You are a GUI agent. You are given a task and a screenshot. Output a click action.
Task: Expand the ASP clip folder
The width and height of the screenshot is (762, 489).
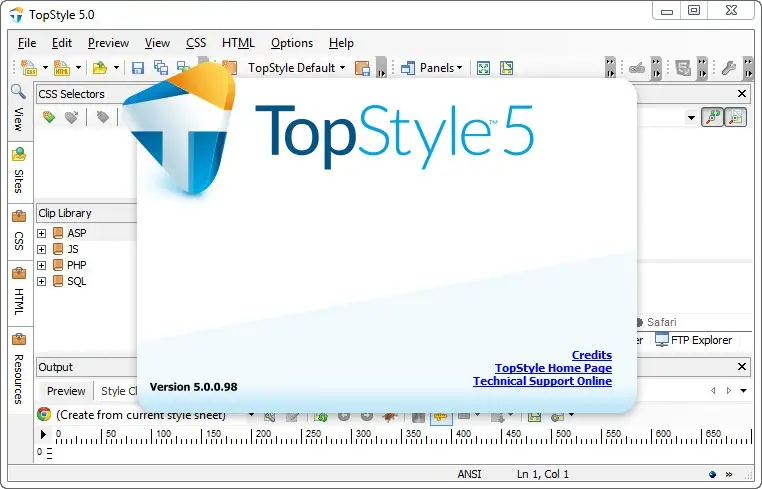42,233
